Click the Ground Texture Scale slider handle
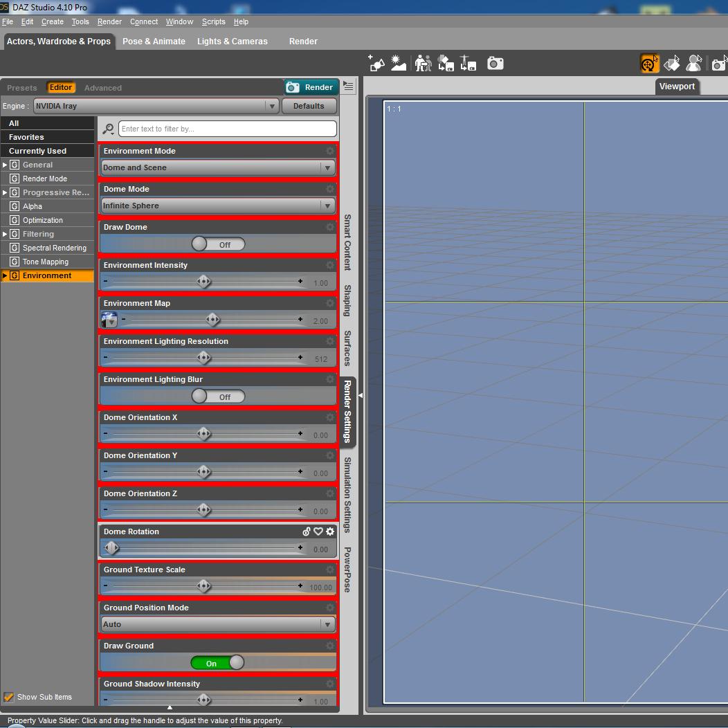The width and height of the screenshot is (728, 728). (x=204, y=586)
